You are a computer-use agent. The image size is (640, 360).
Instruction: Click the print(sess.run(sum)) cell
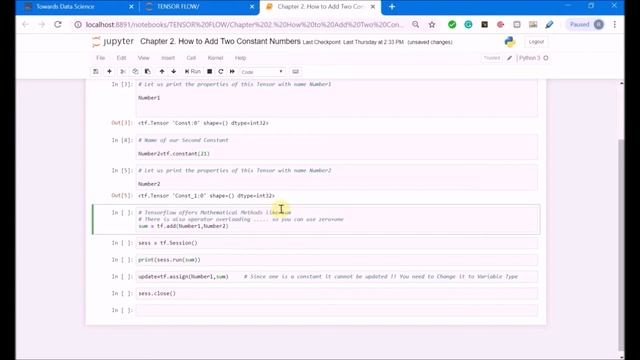(x=337, y=260)
